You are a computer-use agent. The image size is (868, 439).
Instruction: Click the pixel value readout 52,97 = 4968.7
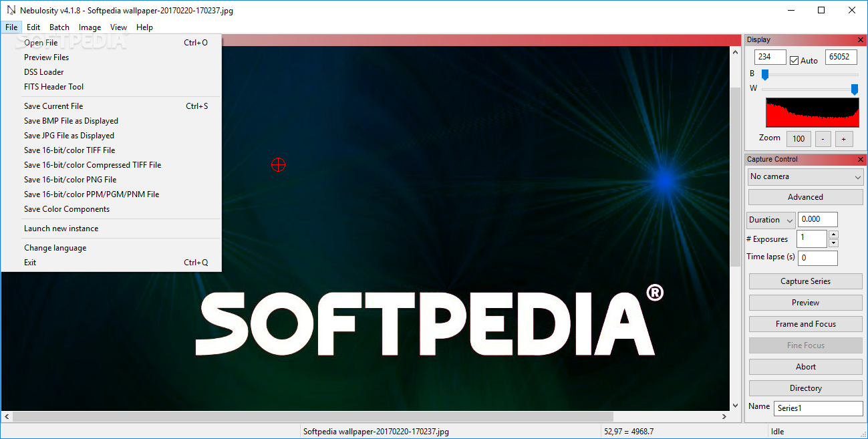(629, 432)
